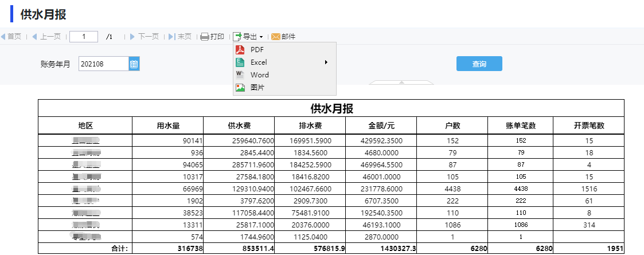
Task: Click the table title 供水月报
Action: (331, 109)
